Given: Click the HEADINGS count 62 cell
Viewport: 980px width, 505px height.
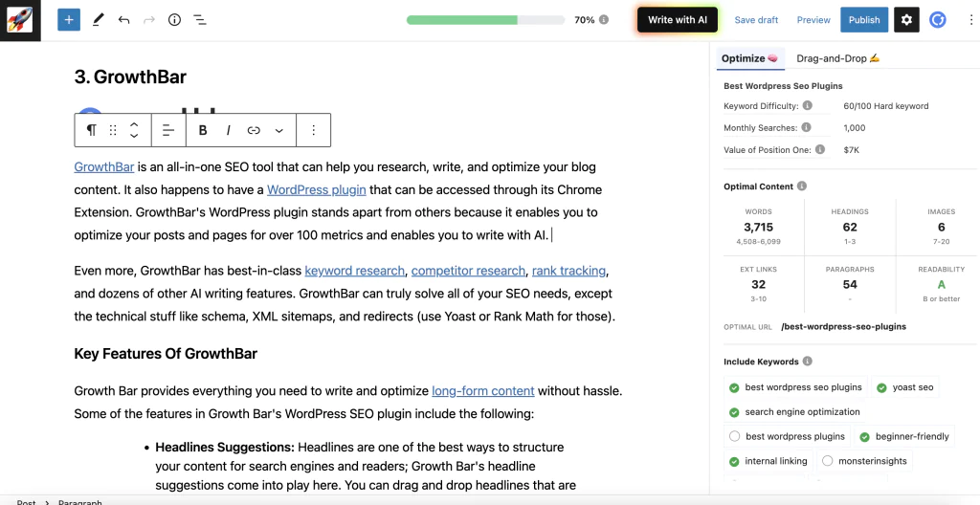Looking at the screenshot, I should point(850,227).
